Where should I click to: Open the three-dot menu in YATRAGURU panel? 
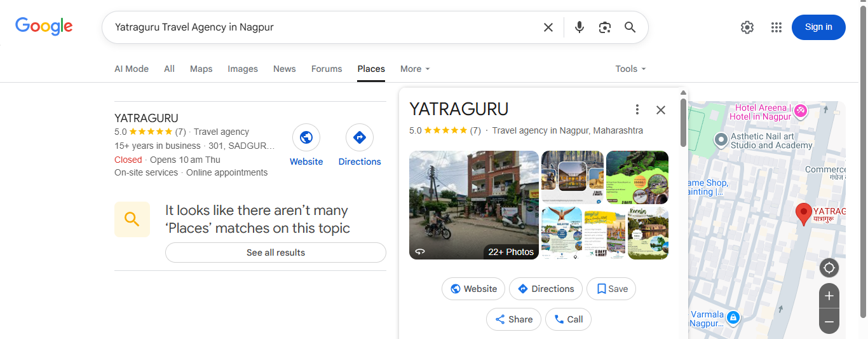coord(637,109)
